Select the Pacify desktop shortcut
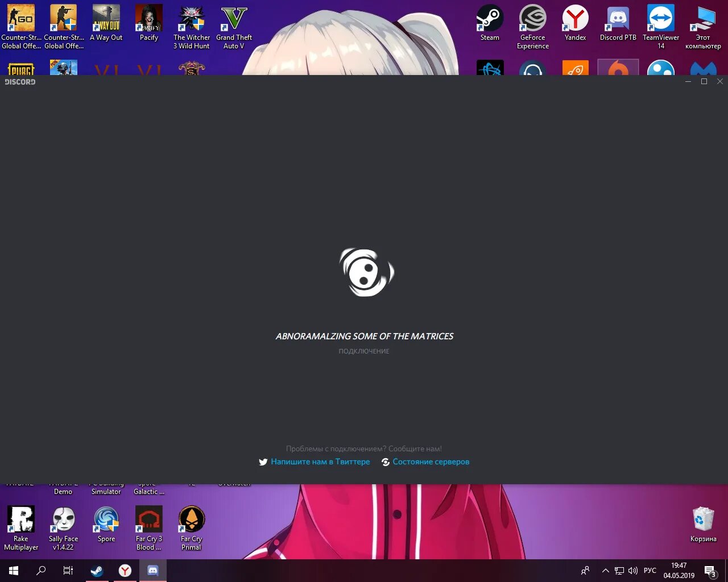Image resolution: width=728 pixels, height=582 pixels. (x=149, y=23)
